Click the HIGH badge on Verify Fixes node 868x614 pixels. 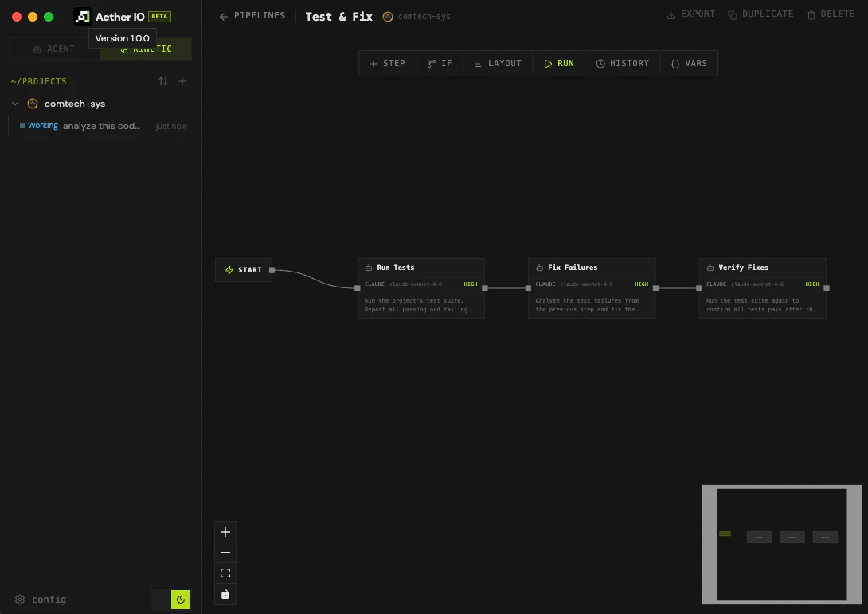(812, 284)
